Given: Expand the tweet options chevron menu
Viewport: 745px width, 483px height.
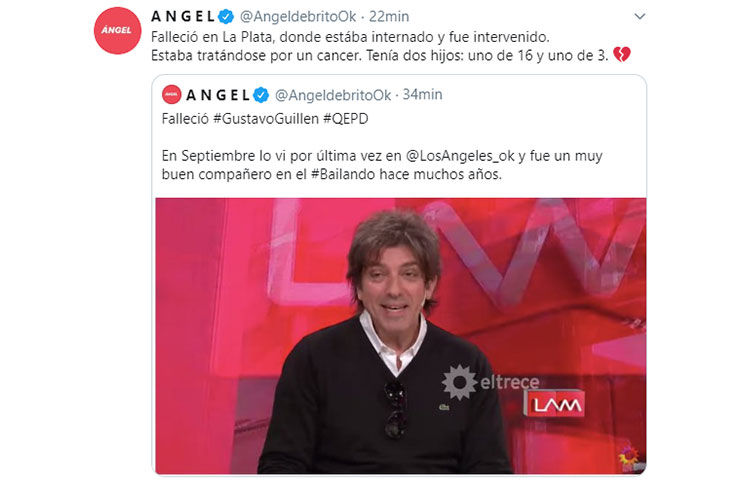Looking at the screenshot, I should tap(640, 17).
